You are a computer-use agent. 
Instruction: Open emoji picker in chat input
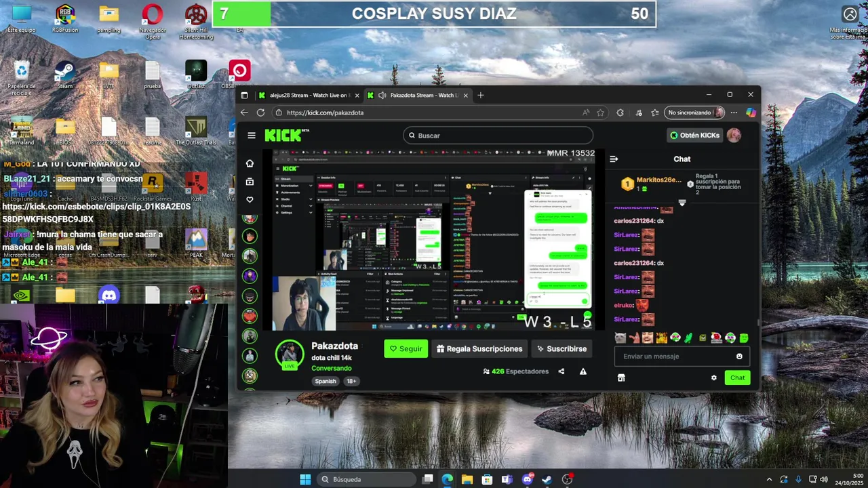coord(739,357)
